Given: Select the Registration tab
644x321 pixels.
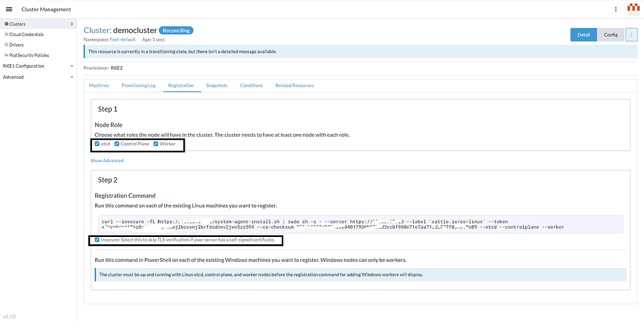Looking at the screenshot, I should click(181, 85).
